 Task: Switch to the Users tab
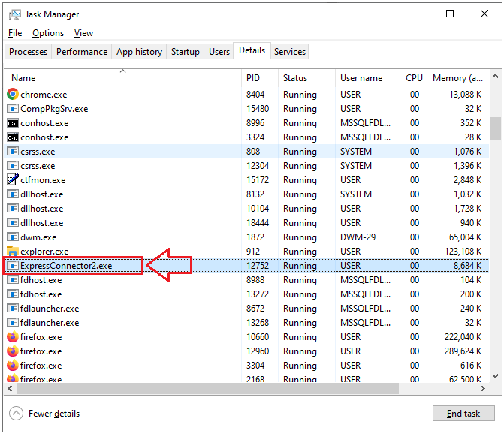(x=219, y=52)
